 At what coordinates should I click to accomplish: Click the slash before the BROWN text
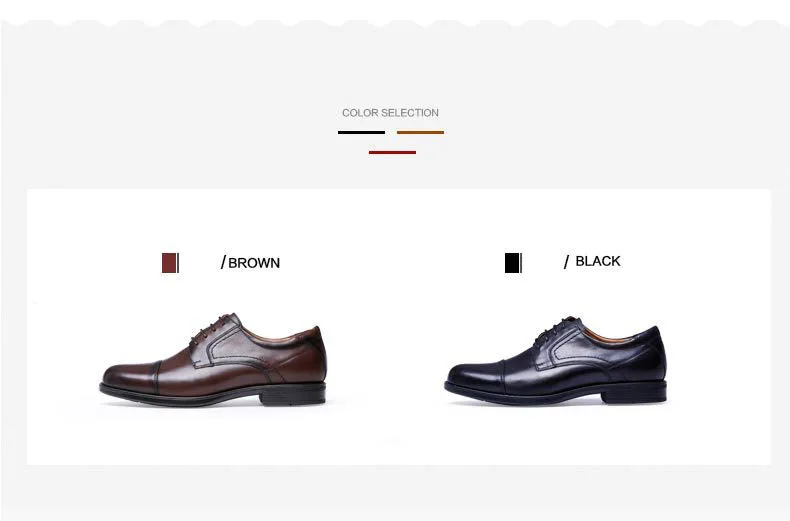coord(223,262)
